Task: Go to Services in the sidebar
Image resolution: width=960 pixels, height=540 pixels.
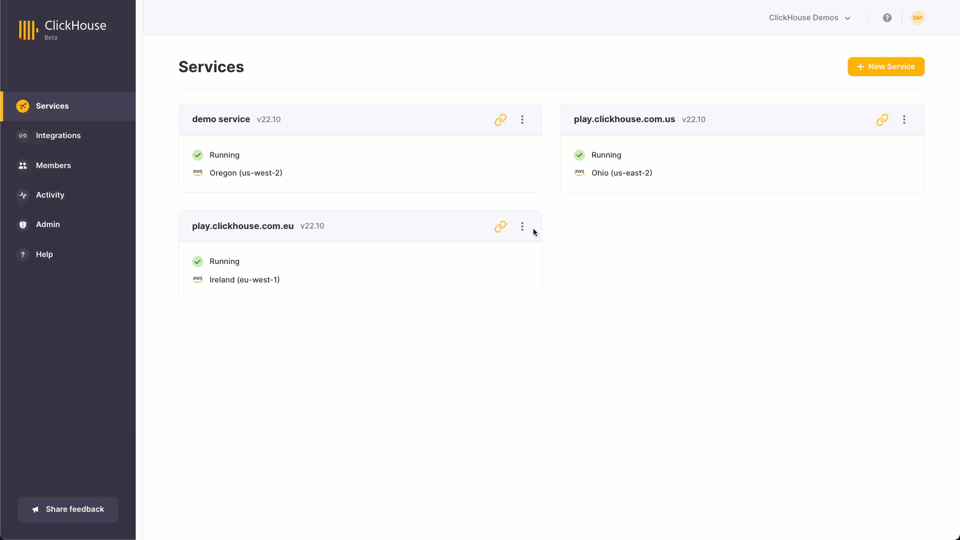Action: (52, 106)
